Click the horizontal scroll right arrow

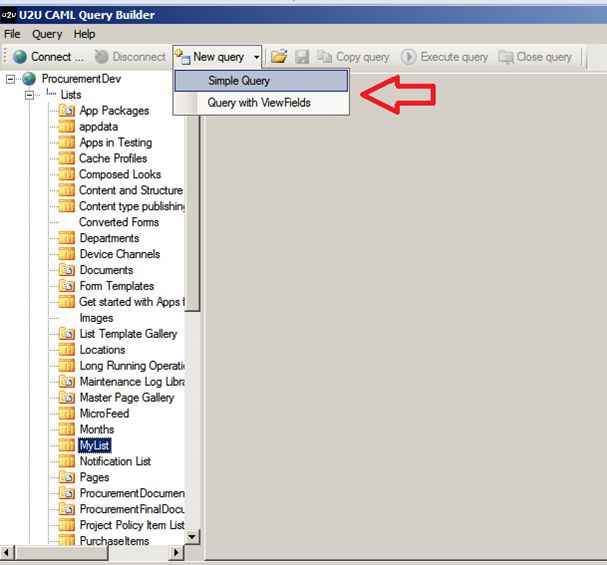click(177, 553)
